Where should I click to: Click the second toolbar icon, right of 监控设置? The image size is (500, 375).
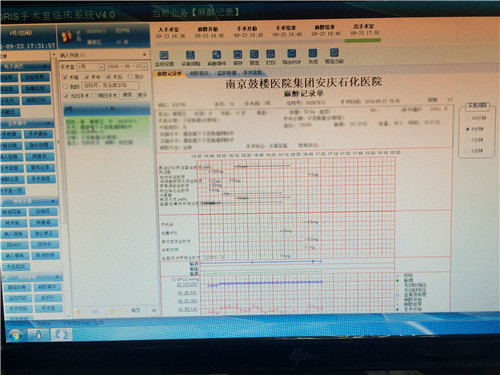[x=190, y=55]
